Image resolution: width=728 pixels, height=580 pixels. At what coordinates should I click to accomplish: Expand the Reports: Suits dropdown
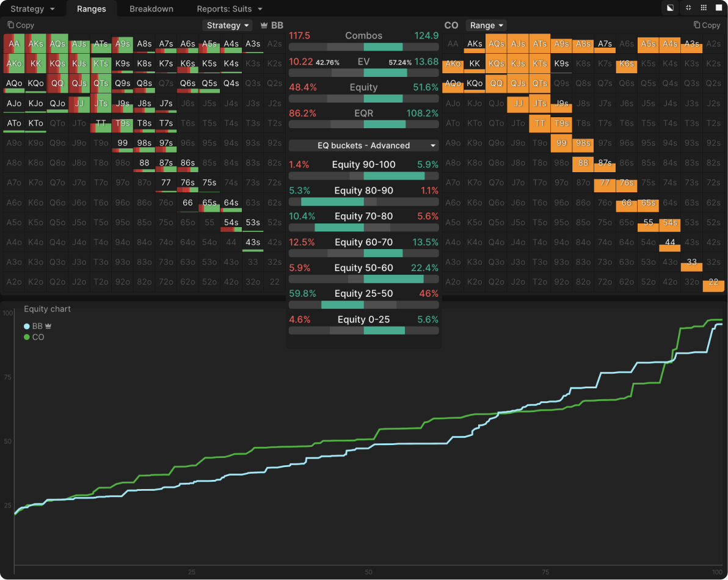230,9
